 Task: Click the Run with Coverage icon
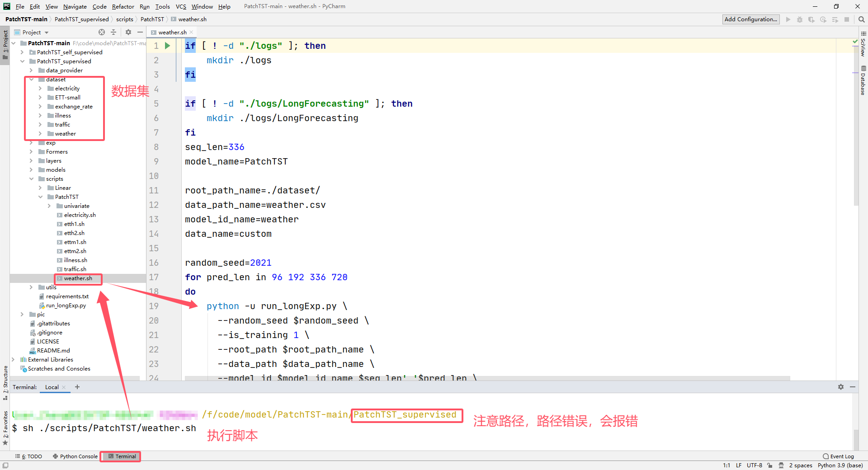(812, 19)
